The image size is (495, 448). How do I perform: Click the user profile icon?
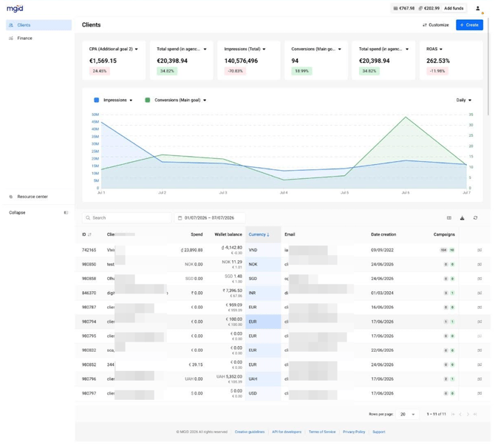pyautogui.click(x=477, y=9)
